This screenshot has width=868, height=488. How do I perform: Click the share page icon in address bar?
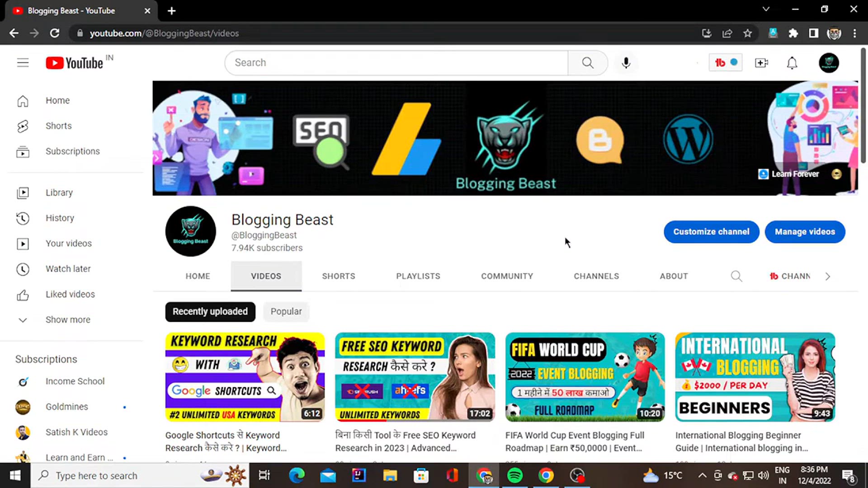click(x=727, y=33)
